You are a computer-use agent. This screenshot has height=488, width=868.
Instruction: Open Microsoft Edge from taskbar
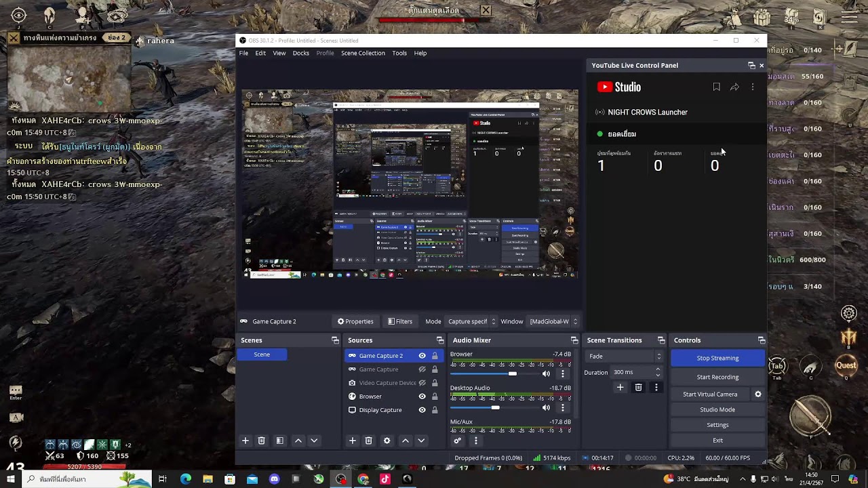[x=185, y=479]
